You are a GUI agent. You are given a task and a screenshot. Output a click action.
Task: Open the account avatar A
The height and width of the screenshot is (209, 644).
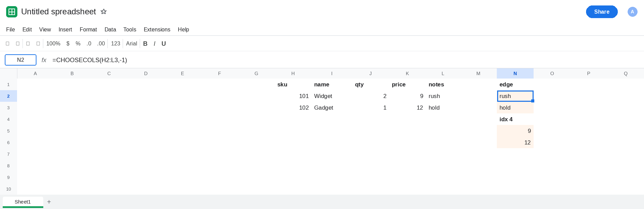[632, 12]
